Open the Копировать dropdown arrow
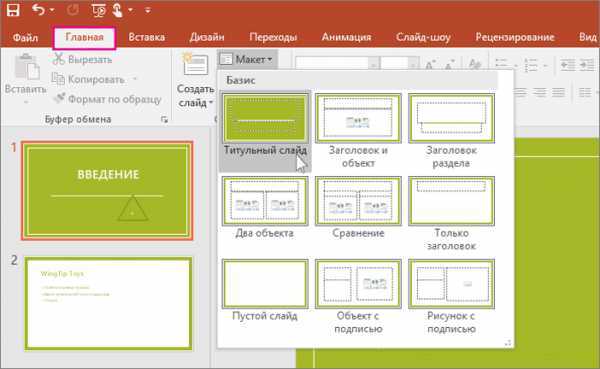 click(135, 79)
